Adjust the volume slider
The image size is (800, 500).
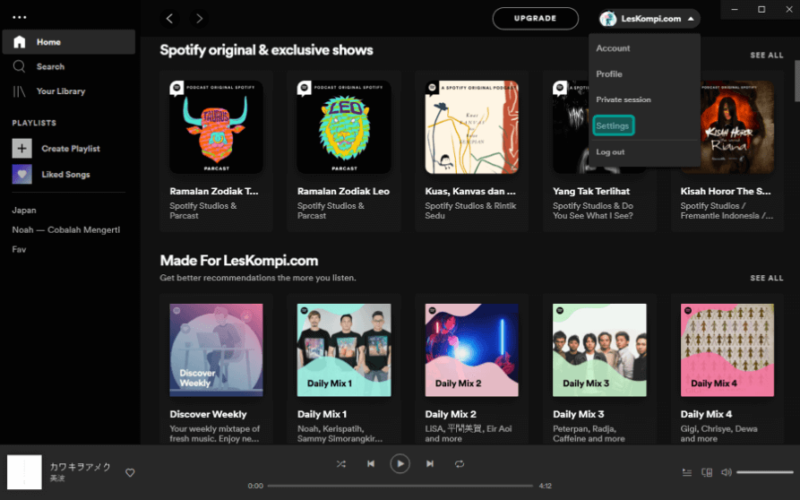point(764,472)
